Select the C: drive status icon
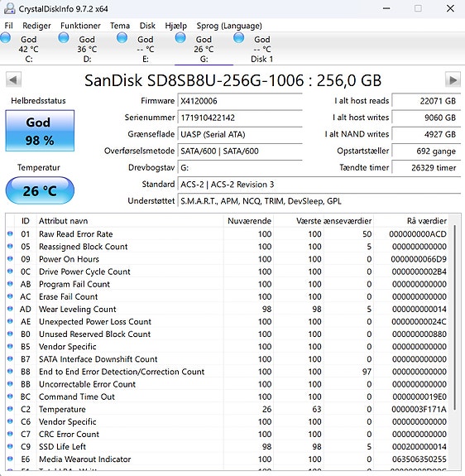 6,38
